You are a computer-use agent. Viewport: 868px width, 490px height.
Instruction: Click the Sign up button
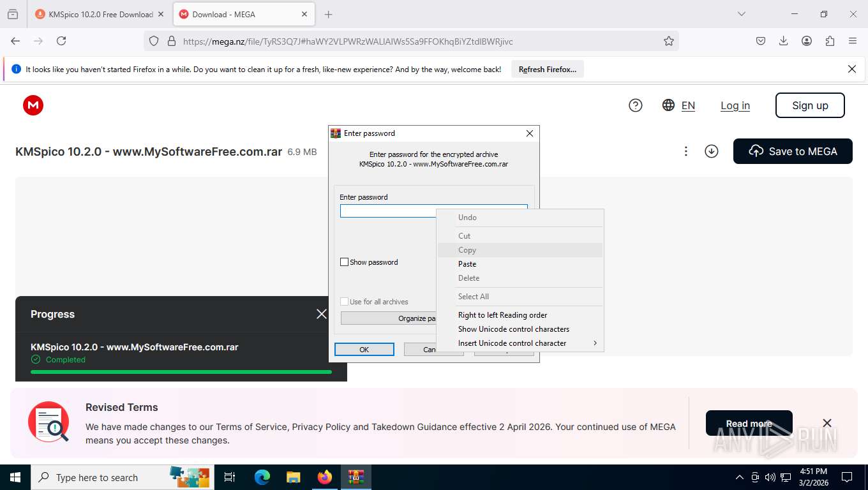(x=810, y=105)
